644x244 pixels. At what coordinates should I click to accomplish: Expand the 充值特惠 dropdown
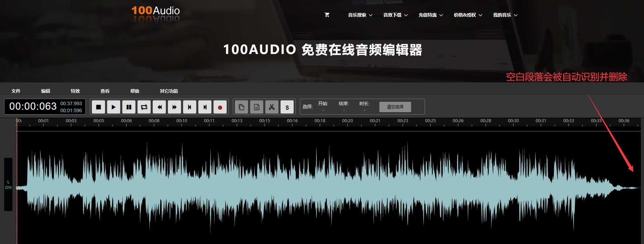(431, 15)
